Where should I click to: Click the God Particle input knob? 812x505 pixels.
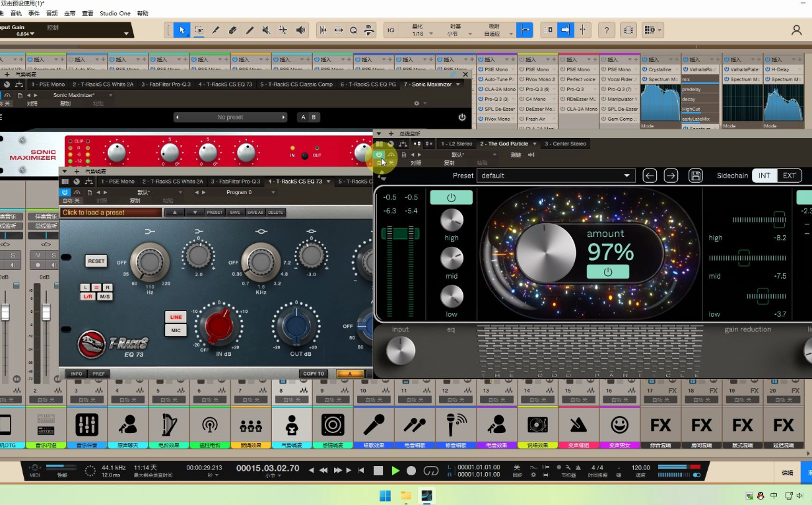(x=401, y=351)
